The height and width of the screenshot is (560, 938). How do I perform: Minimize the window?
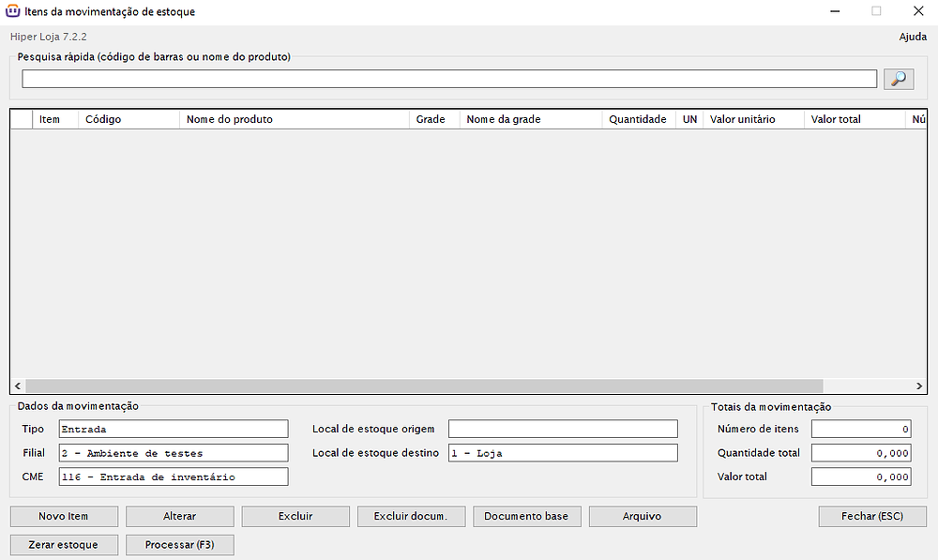tap(835, 11)
